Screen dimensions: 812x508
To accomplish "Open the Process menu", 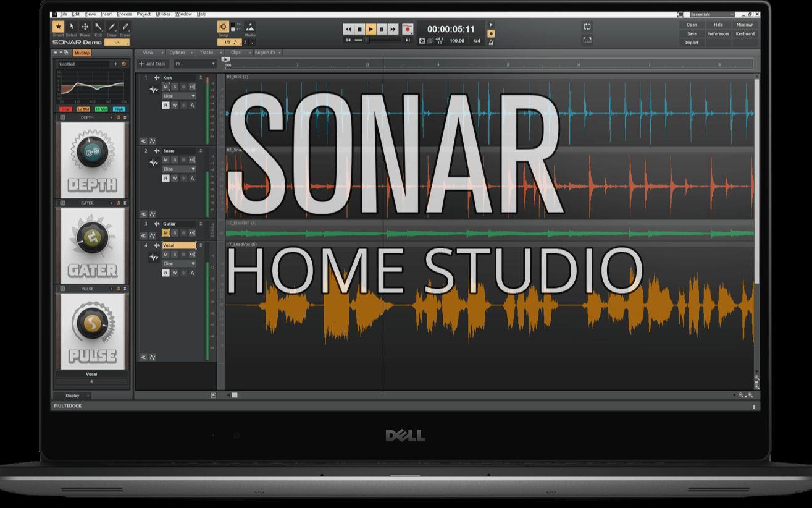I will pos(124,14).
